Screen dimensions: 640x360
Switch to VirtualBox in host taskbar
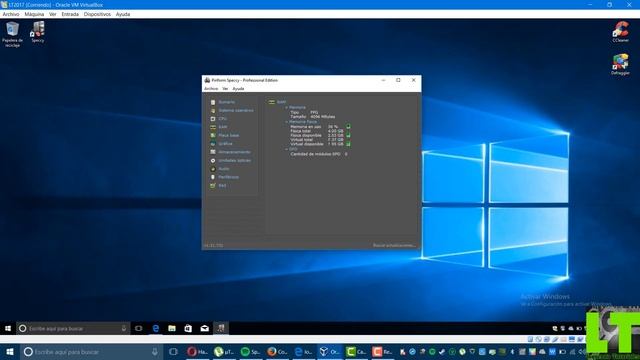pyautogui.click(x=330, y=352)
